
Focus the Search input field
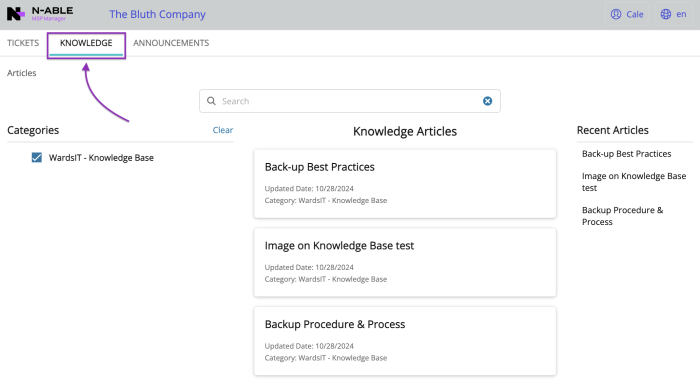(x=350, y=101)
